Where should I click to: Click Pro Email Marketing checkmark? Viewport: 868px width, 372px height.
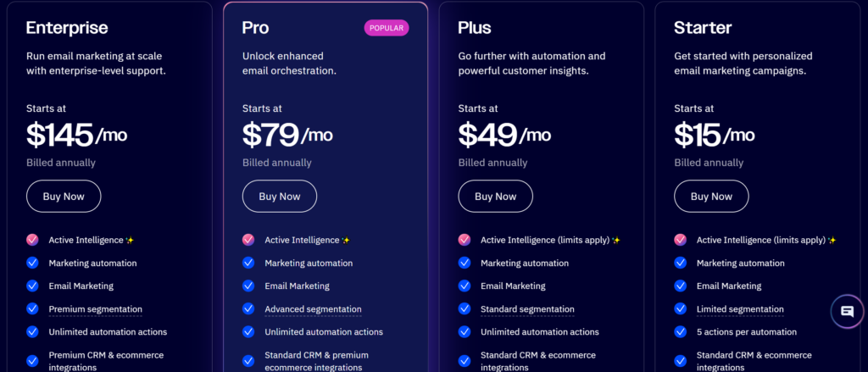(x=248, y=286)
